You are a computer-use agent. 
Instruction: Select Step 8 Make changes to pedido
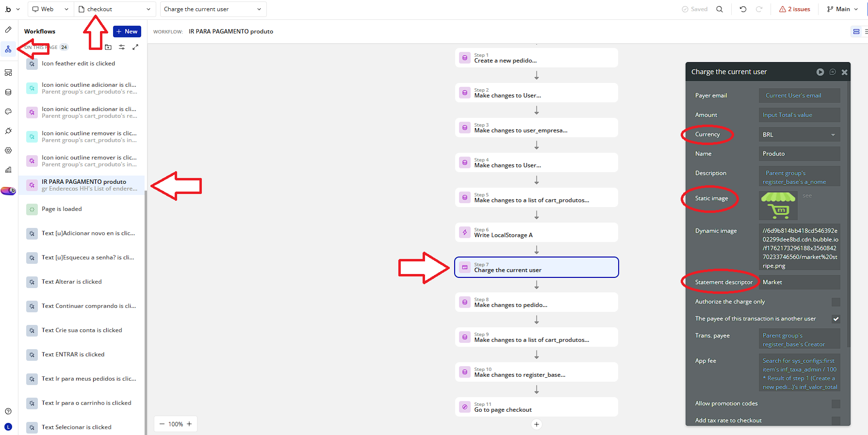coord(536,303)
